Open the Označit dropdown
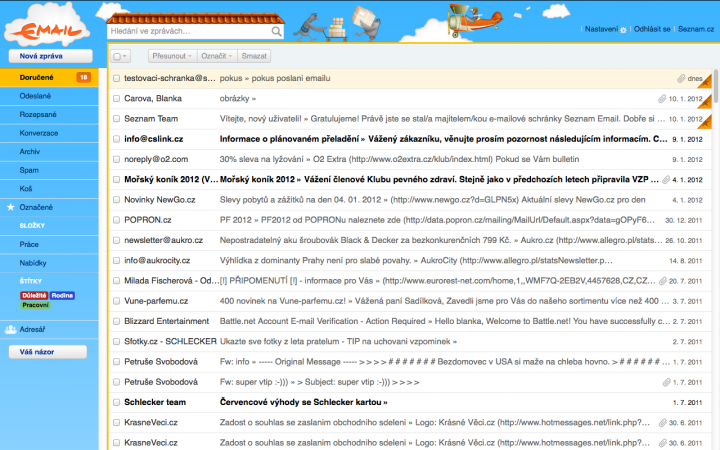Viewport: 720px width, 450px height. point(217,56)
